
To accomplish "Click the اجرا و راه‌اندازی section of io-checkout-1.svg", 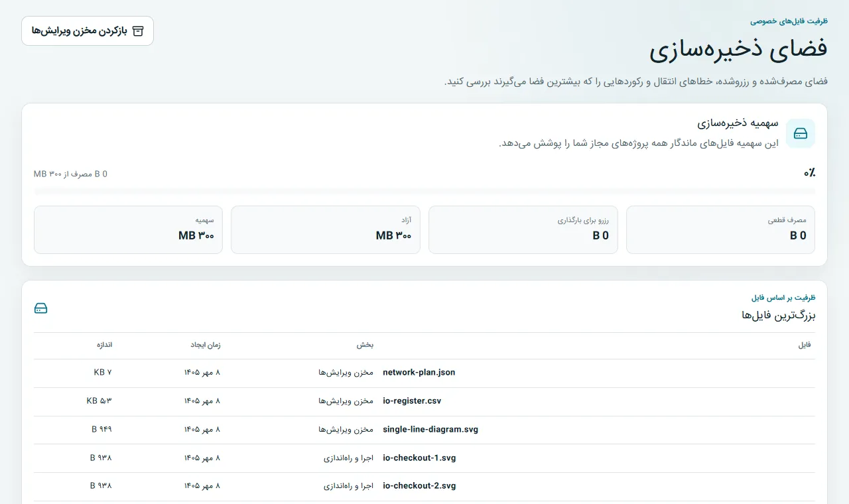I will click(x=349, y=458).
